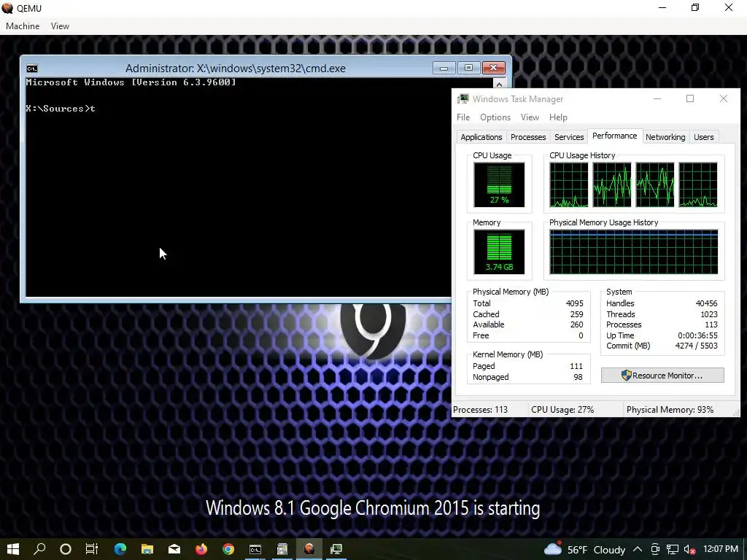
Task: Maximize the cmd.exe window
Action: [469, 68]
